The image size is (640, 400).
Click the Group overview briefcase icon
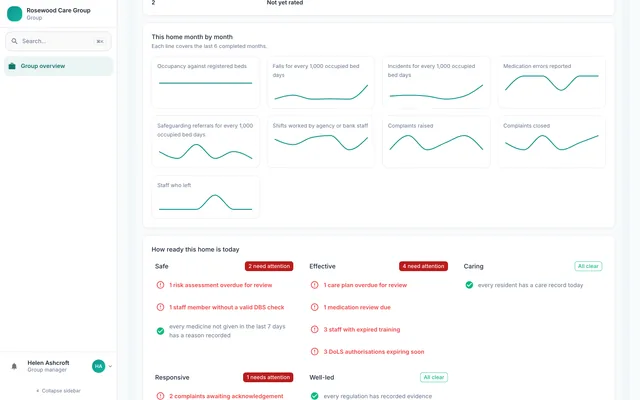[x=12, y=66]
